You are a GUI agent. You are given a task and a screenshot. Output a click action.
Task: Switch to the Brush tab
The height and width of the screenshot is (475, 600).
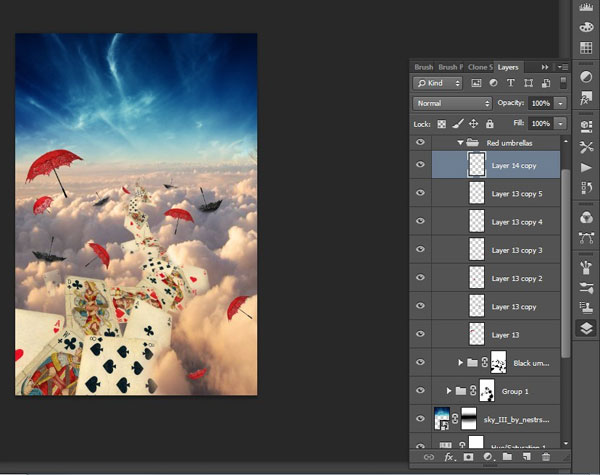pyautogui.click(x=423, y=67)
